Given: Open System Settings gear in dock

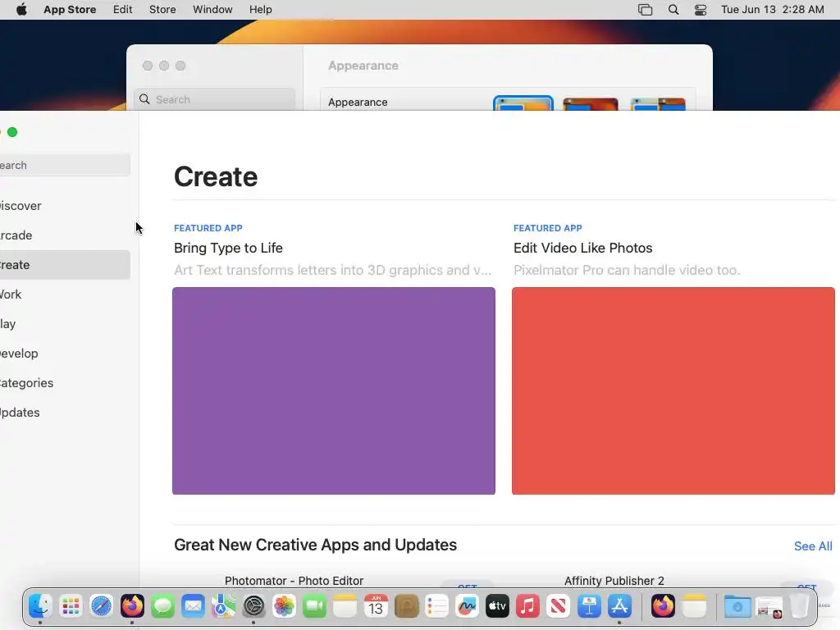Looking at the screenshot, I should tap(253, 606).
